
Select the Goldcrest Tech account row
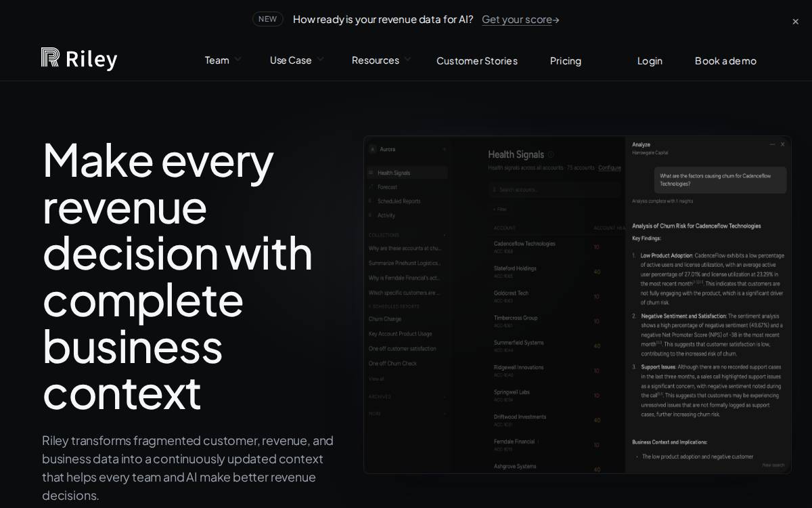click(556, 297)
